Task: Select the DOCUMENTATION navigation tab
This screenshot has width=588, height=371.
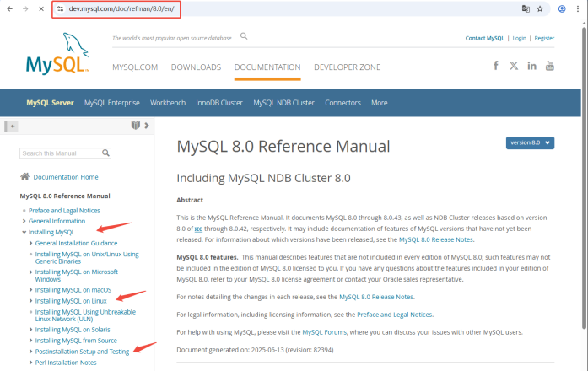Action: [267, 67]
